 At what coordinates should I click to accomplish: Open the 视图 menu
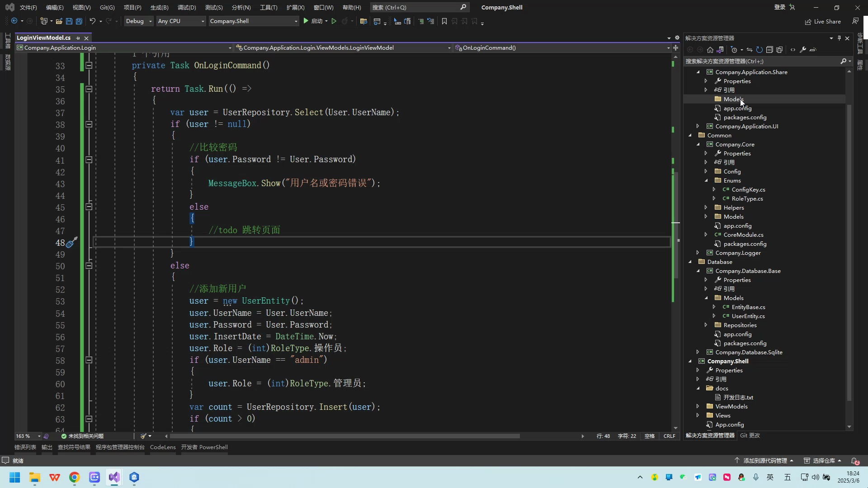point(81,7)
